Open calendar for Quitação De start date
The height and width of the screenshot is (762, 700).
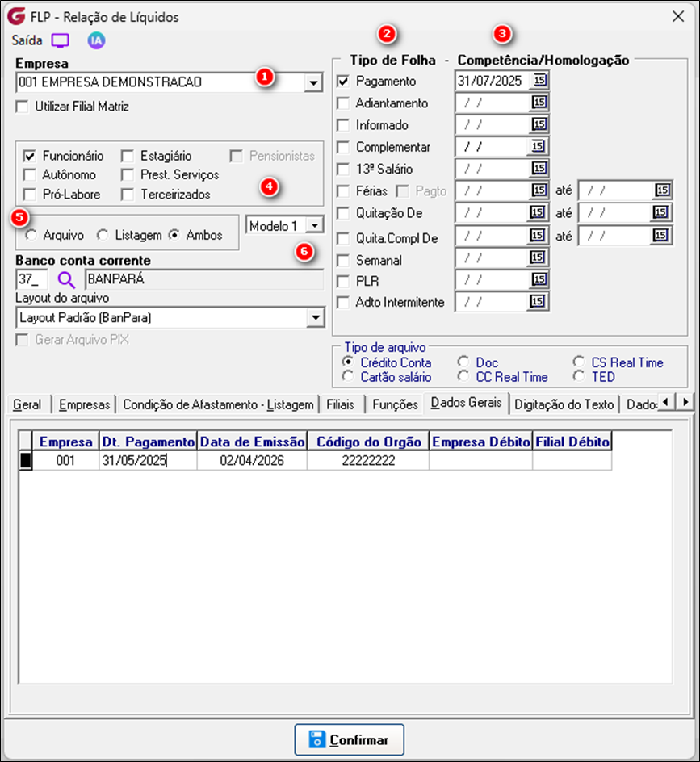[x=537, y=212]
